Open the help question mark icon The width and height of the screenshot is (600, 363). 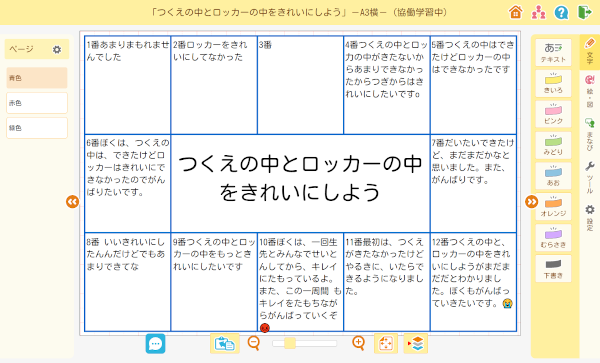click(x=561, y=13)
